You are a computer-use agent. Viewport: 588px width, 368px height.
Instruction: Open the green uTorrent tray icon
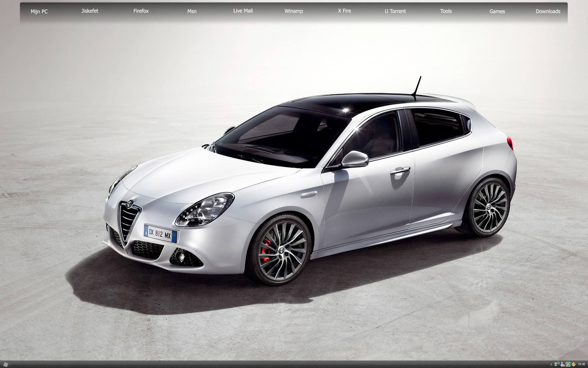pyautogui.click(x=568, y=364)
